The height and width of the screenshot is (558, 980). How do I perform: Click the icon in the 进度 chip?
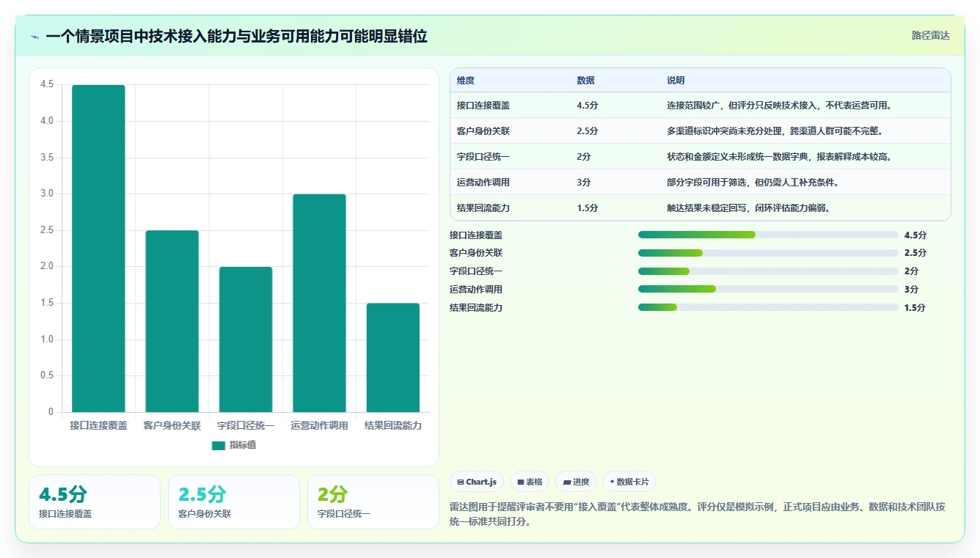pos(567,482)
